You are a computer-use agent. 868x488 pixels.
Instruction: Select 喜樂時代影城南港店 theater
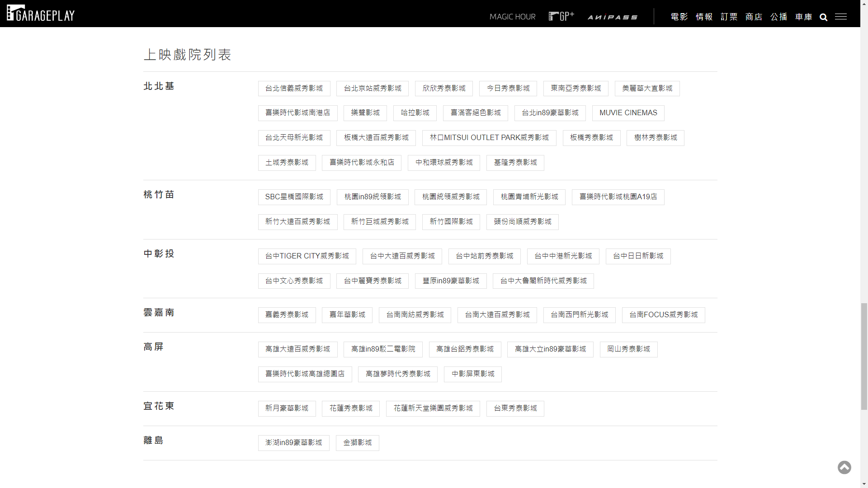(298, 113)
